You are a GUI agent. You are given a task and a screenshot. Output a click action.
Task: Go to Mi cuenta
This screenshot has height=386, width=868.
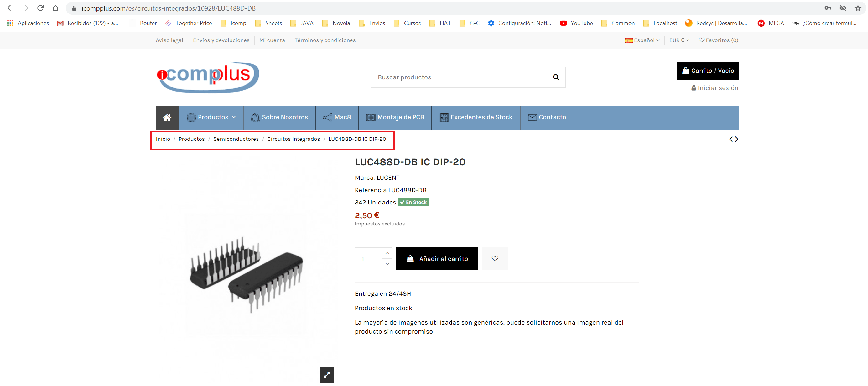272,40
